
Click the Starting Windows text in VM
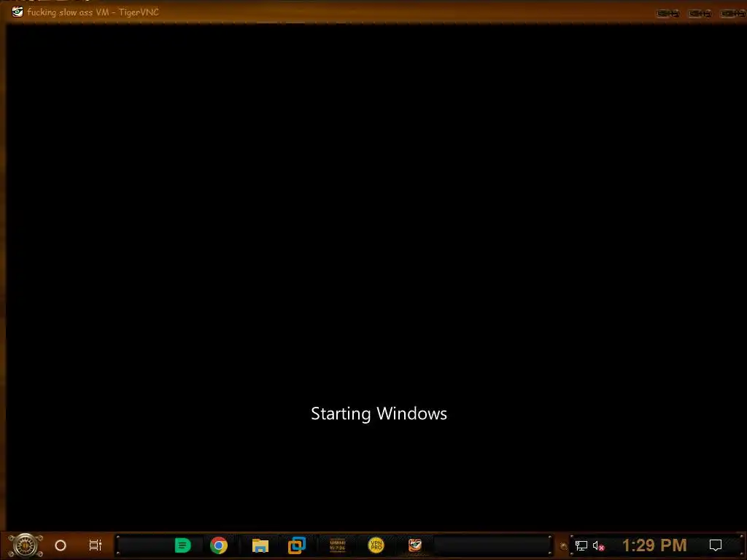tap(379, 413)
